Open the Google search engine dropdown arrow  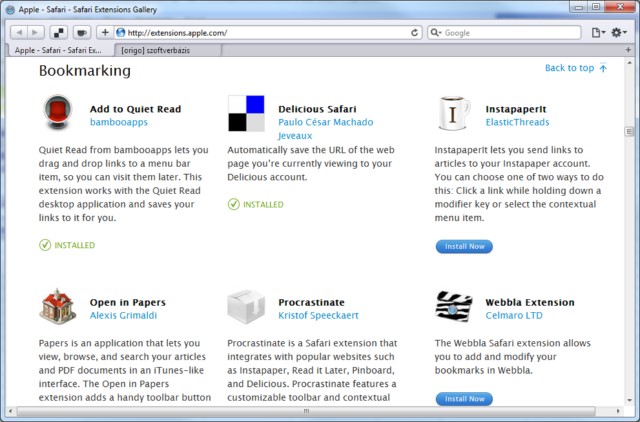[x=436, y=33]
